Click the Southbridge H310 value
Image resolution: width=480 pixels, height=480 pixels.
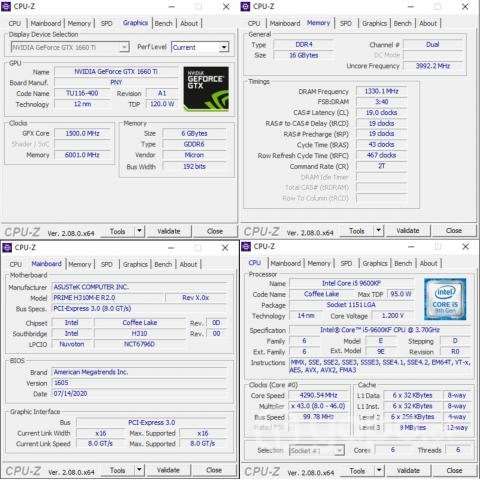[x=140, y=333]
